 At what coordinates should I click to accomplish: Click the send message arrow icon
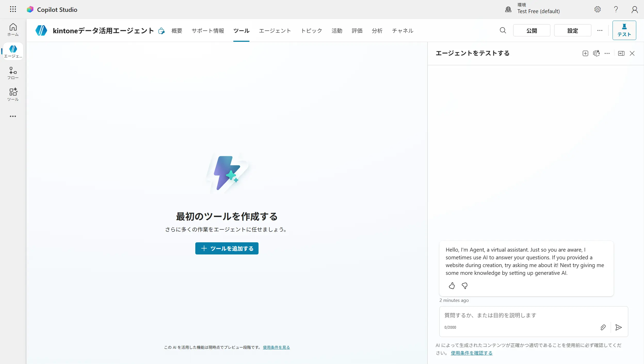coord(618,327)
